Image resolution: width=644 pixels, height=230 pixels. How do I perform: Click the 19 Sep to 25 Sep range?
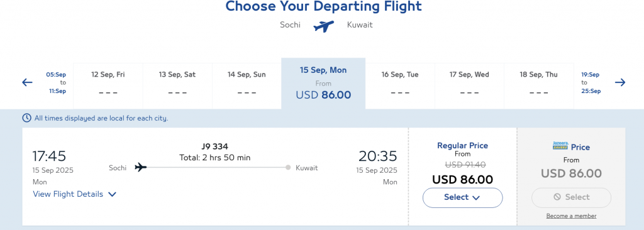[591, 82]
